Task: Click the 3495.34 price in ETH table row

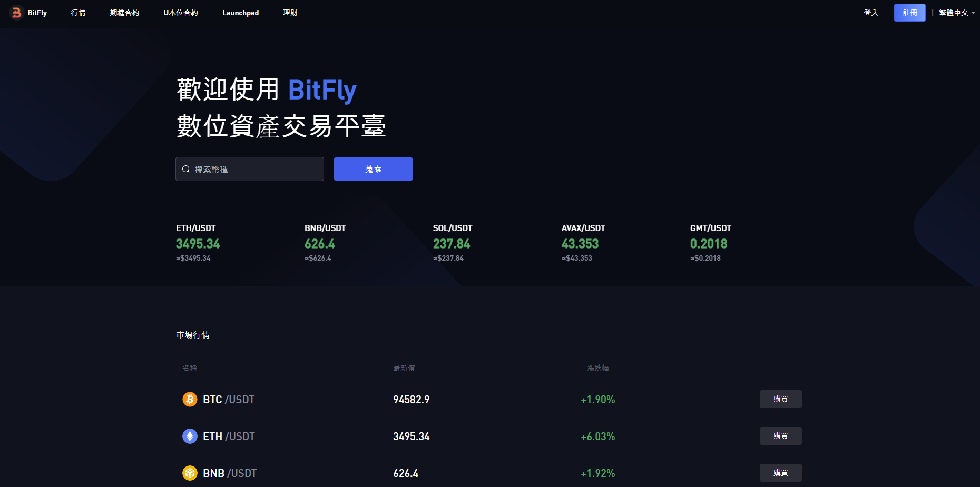Action: 411,436
